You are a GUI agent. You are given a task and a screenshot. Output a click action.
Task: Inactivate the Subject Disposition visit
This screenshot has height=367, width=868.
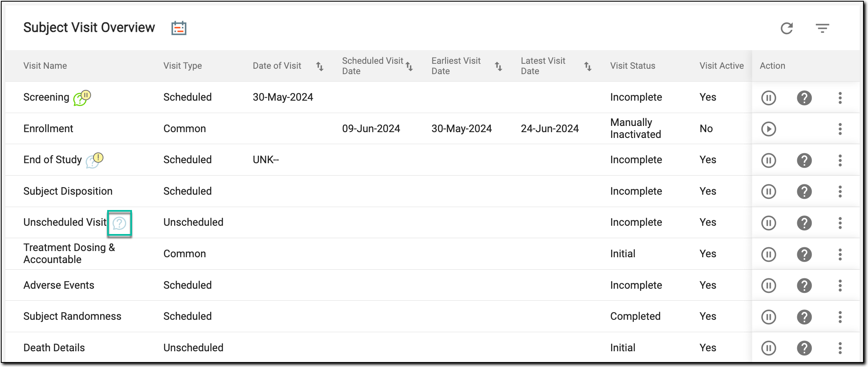tap(768, 191)
